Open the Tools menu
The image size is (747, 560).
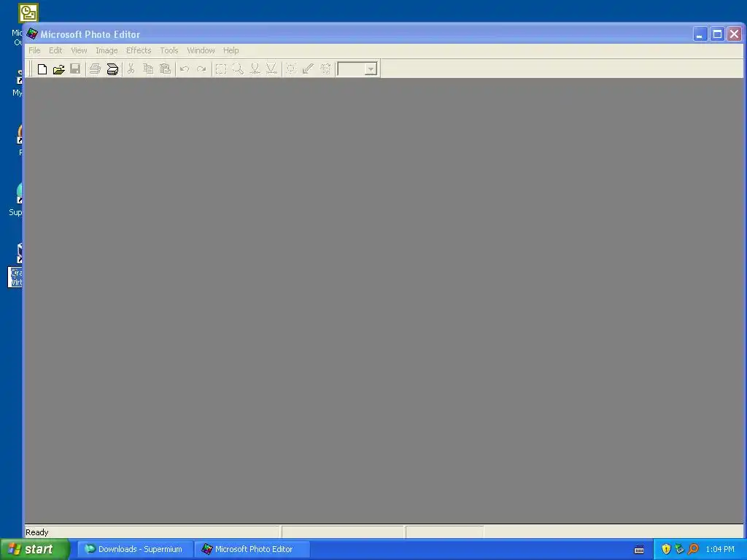point(169,50)
